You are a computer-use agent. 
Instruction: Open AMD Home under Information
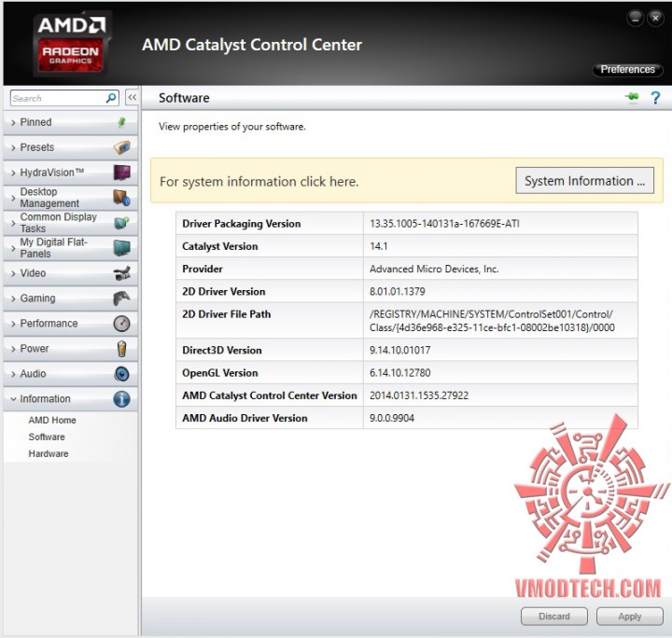(52, 420)
